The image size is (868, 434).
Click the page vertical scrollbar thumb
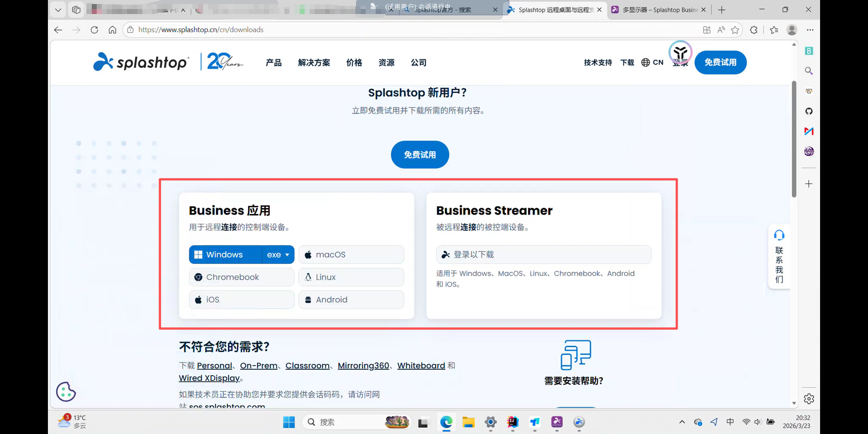point(794,139)
